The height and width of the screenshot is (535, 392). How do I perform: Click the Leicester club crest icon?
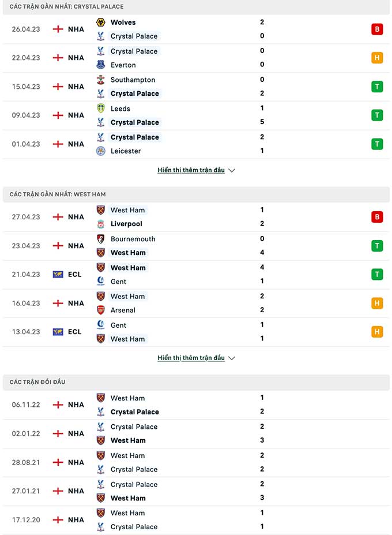tap(100, 151)
